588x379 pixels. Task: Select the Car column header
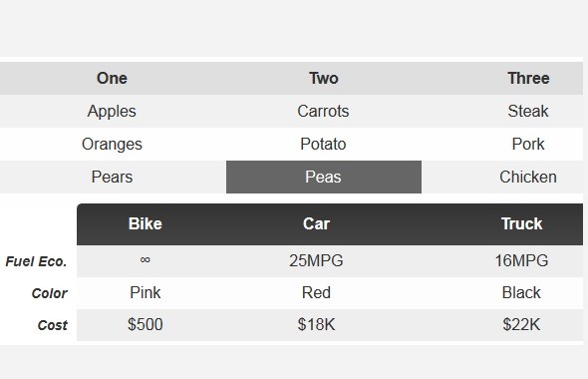tap(316, 224)
